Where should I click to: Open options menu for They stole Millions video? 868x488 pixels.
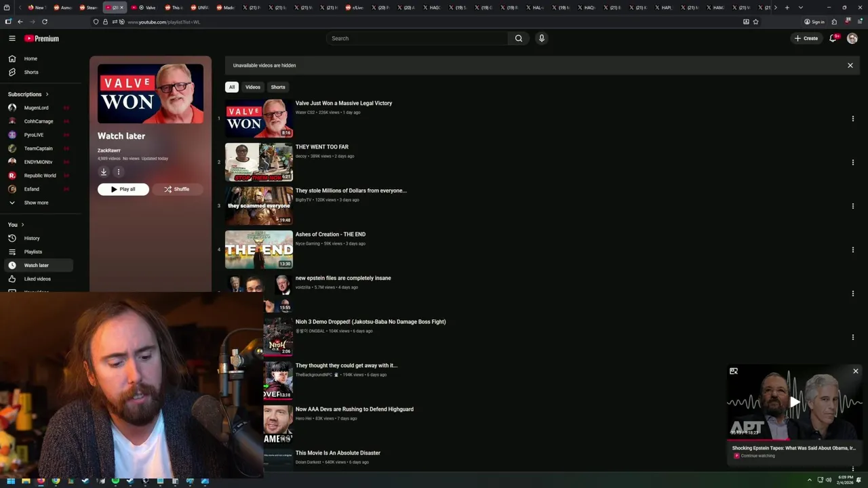pos(853,206)
